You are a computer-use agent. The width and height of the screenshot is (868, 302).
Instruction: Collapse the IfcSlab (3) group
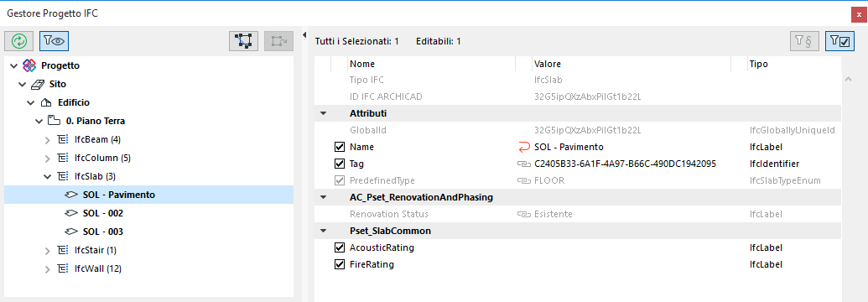(47, 176)
